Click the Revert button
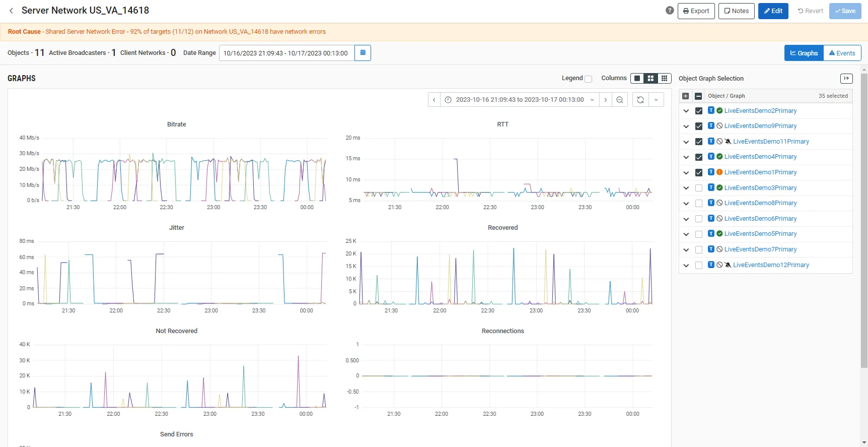This screenshot has width=868, height=447. pyautogui.click(x=811, y=11)
